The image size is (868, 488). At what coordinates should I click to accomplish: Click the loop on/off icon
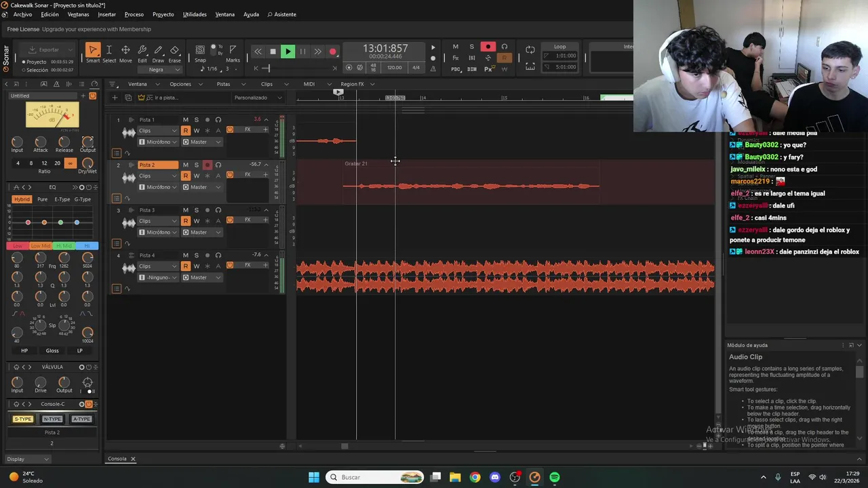[x=530, y=50]
